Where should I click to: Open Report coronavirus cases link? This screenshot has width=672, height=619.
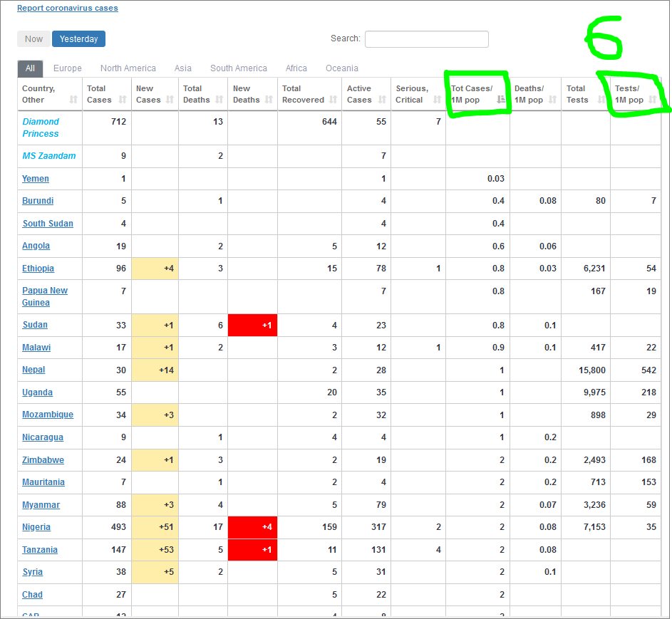point(68,9)
